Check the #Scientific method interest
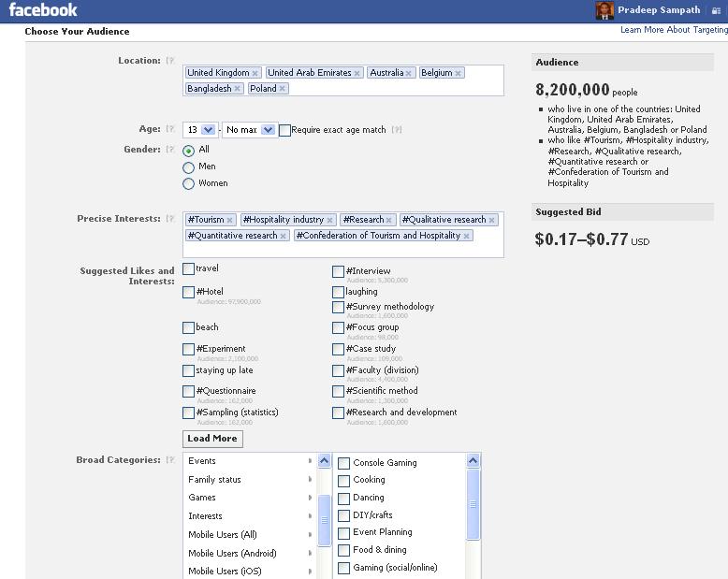728x579 pixels. tap(338, 392)
